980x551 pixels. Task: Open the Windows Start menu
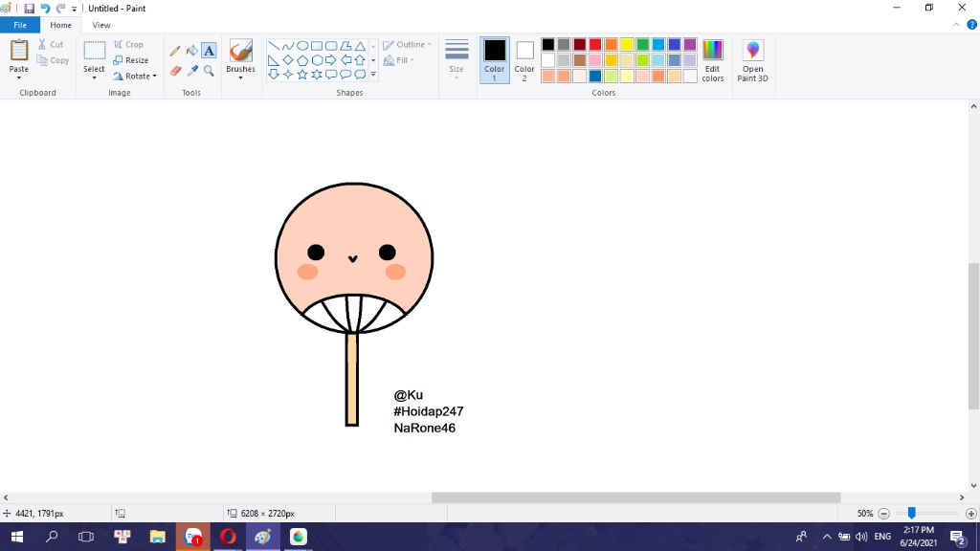[17, 537]
